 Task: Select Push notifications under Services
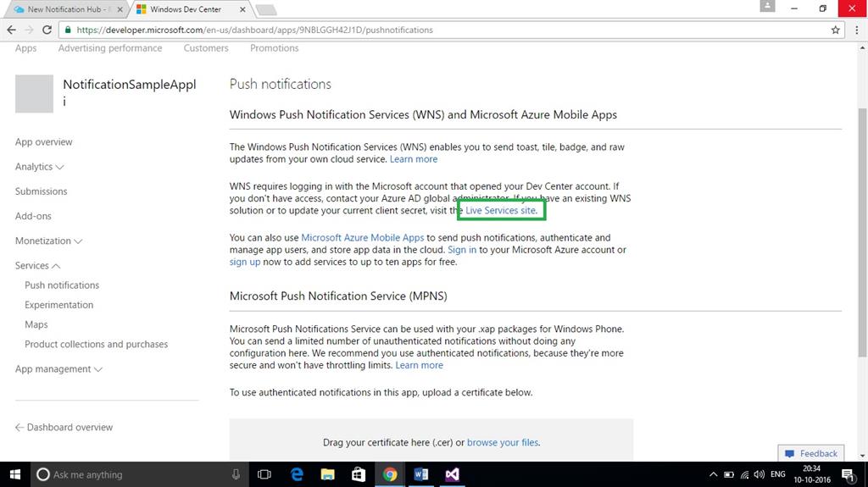(x=62, y=285)
